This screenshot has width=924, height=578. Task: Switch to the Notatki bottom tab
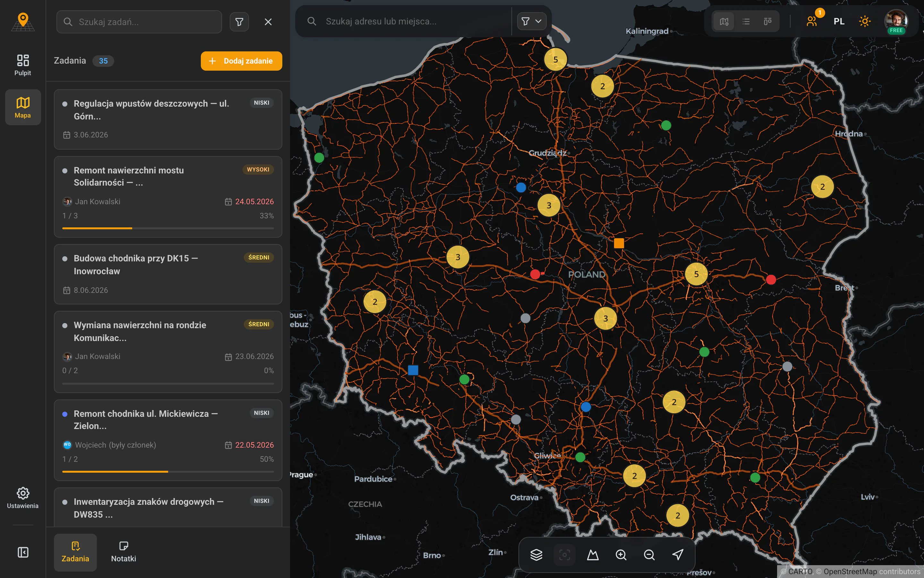click(123, 552)
